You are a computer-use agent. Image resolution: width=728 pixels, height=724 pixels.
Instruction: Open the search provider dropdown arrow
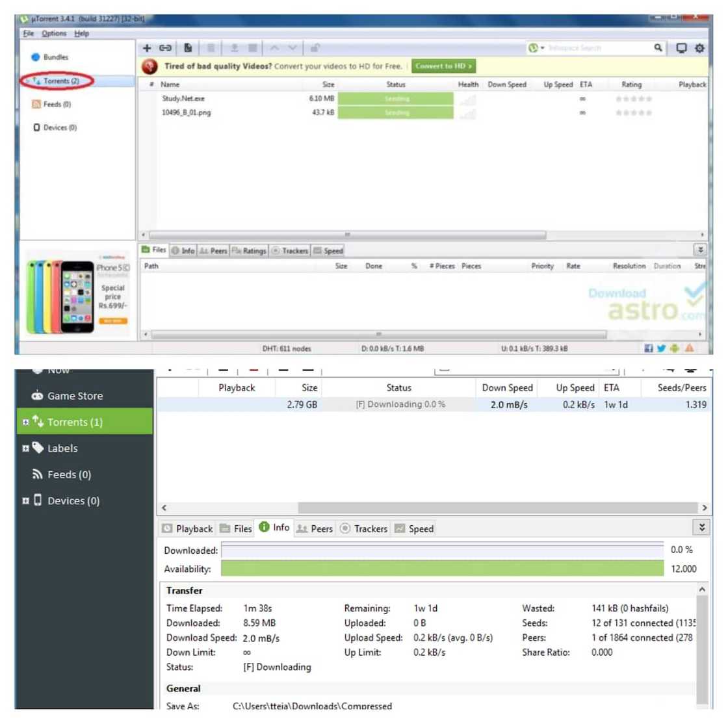(542, 48)
